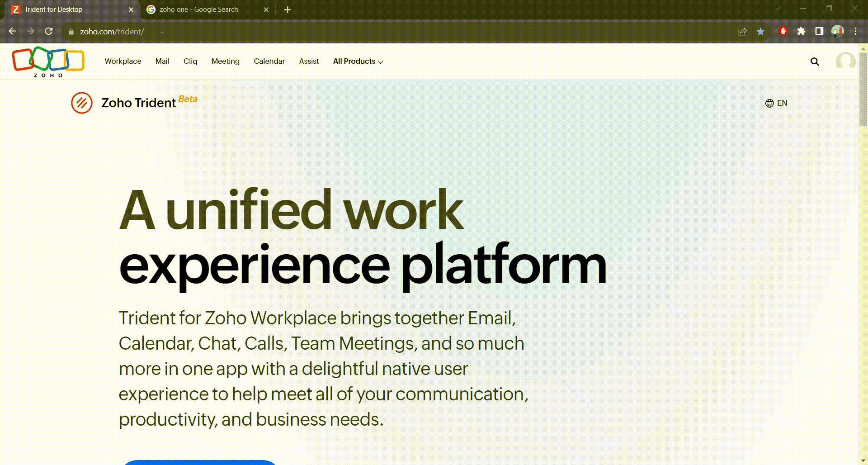Click the Zoho logo in the header

(48, 62)
